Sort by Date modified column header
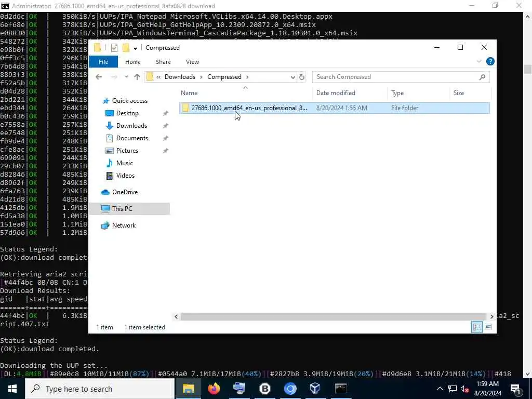The width and height of the screenshot is (532, 399). (336, 93)
